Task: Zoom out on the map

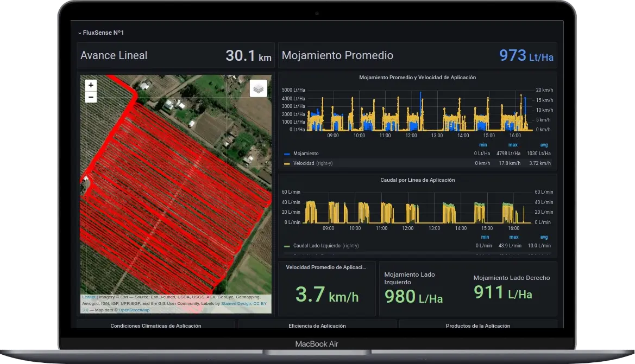Action: (x=91, y=97)
